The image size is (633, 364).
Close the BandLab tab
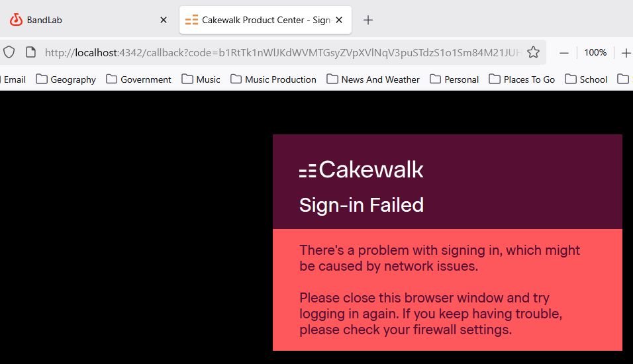pos(164,20)
